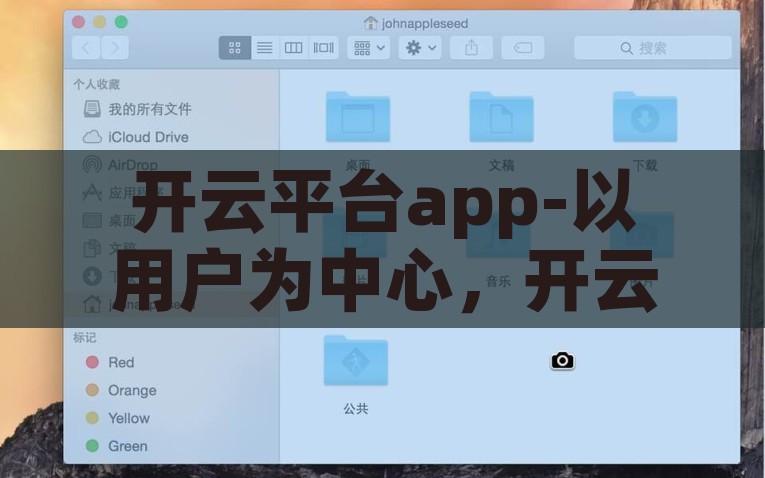Click the Share toolbar button
765x478 pixels.
pos(471,48)
